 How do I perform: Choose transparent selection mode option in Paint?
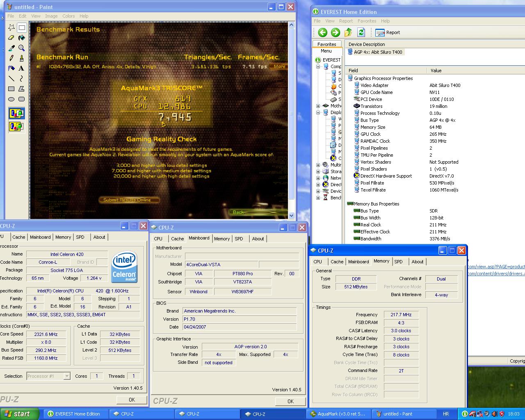(16, 126)
